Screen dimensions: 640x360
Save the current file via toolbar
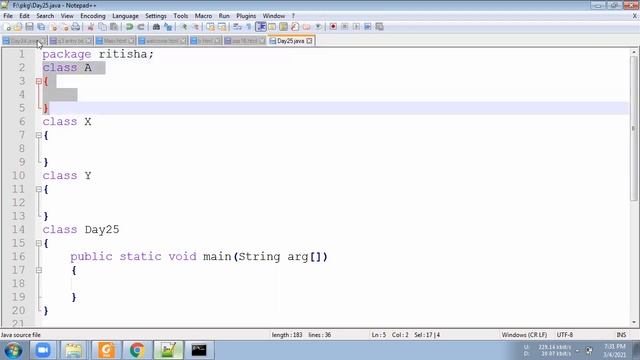tap(29, 27)
